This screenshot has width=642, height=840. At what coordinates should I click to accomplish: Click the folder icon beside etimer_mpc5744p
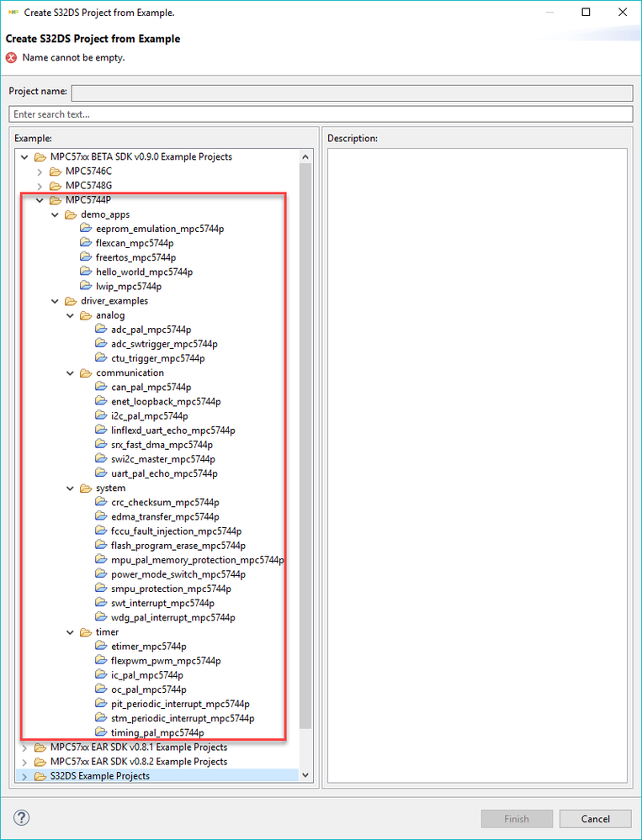pyautogui.click(x=101, y=646)
